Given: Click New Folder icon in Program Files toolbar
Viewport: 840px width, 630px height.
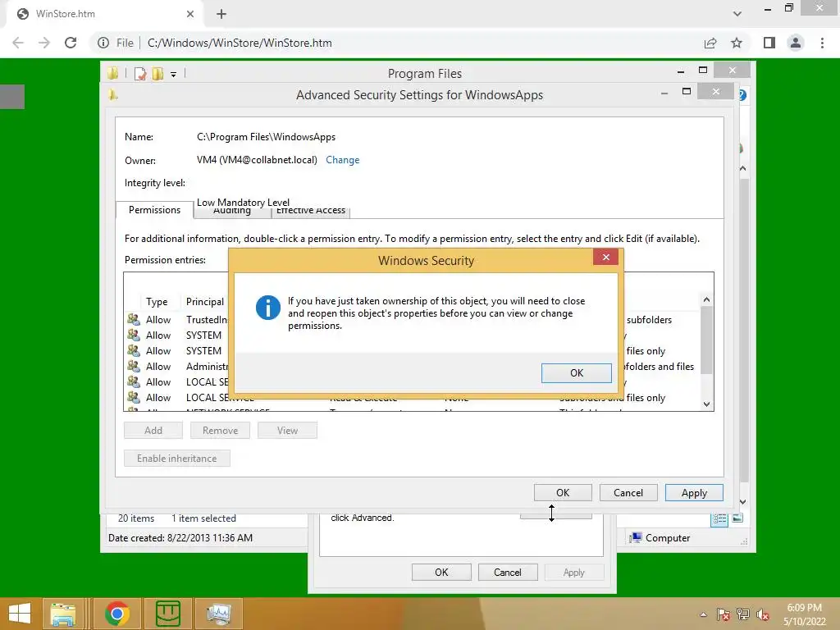Looking at the screenshot, I should point(157,74).
